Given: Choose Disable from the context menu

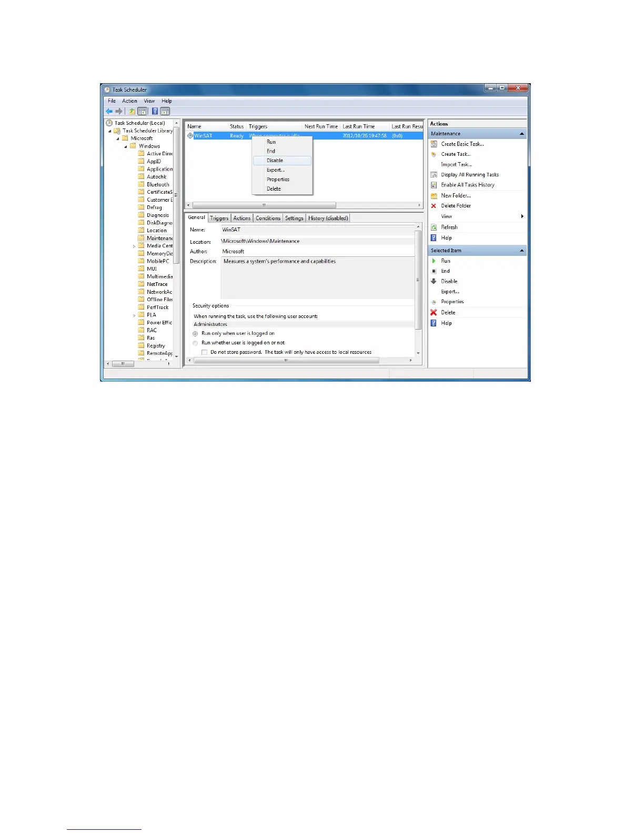Looking at the screenshot, I should click(282, 161).
